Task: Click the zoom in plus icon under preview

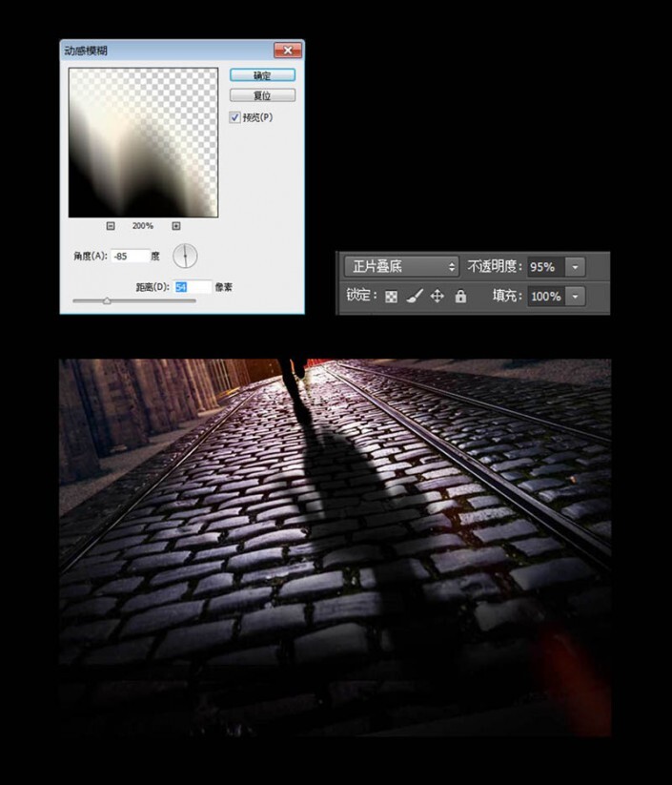Action: 176,226
